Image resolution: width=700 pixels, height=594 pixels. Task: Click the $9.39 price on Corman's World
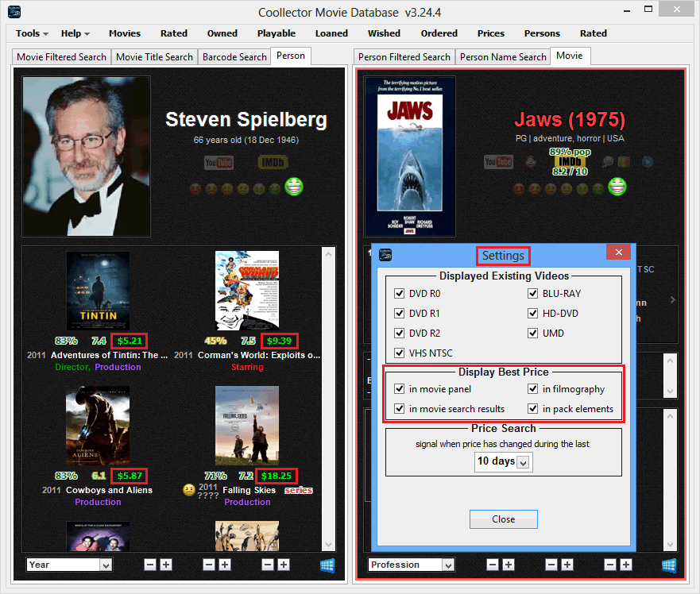click(280, 341)
